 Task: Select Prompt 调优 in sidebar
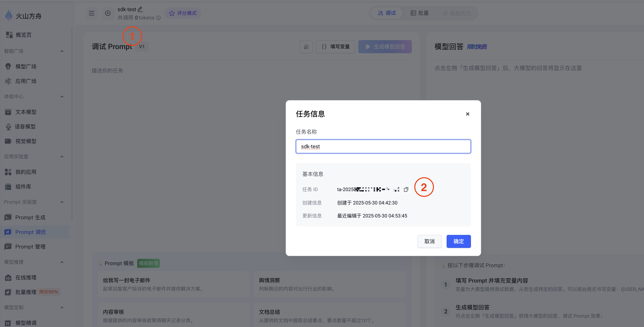click(x=34, y=232)
